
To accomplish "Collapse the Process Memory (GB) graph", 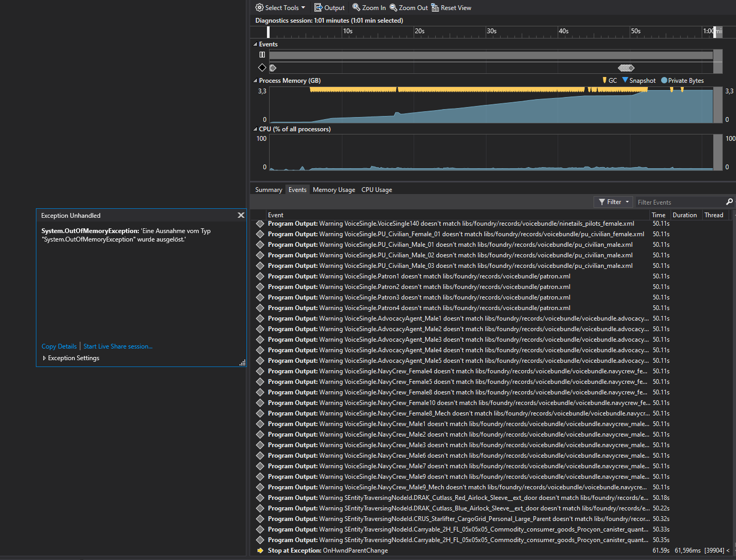I will pyautogui.click(x=255, y=81).
